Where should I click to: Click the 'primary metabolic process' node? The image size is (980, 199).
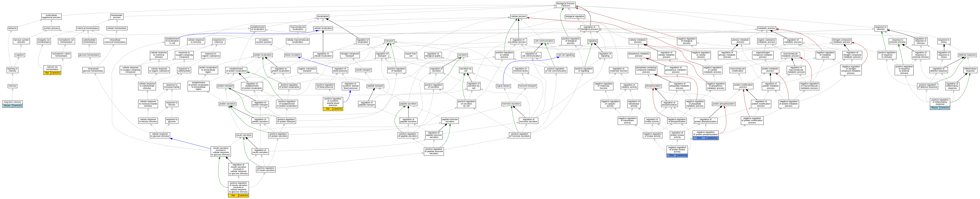click(740, 41)
